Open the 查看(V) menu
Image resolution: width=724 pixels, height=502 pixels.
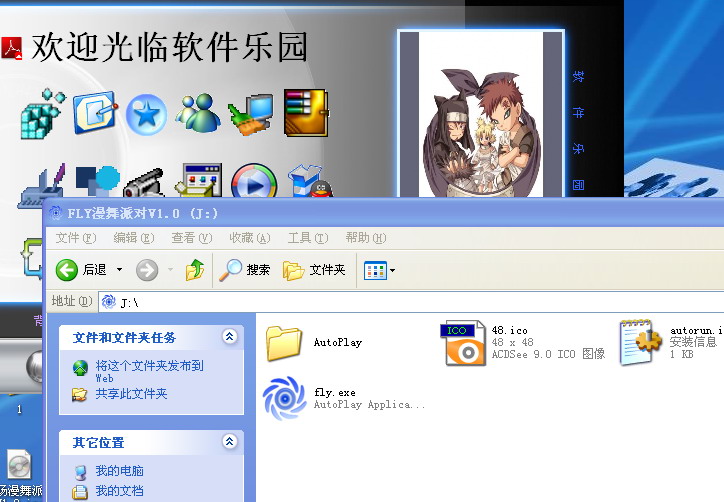click(192, 238)
